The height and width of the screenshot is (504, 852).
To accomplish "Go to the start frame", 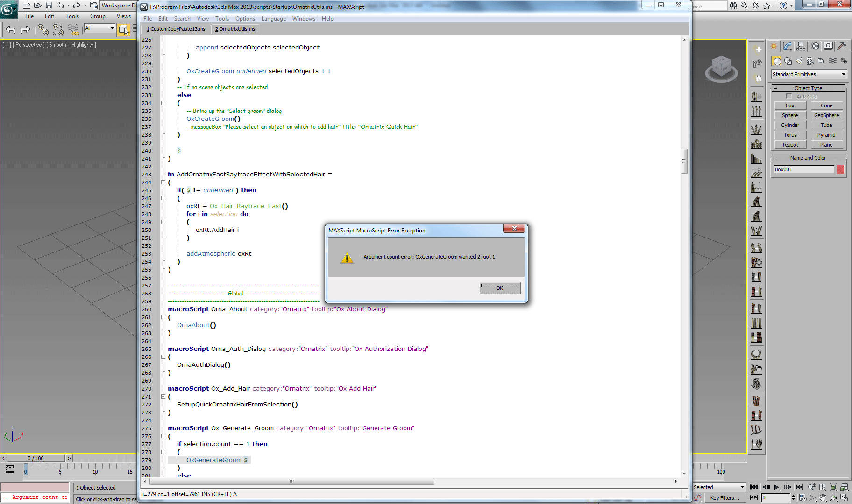I will click(x=753, y=487).
